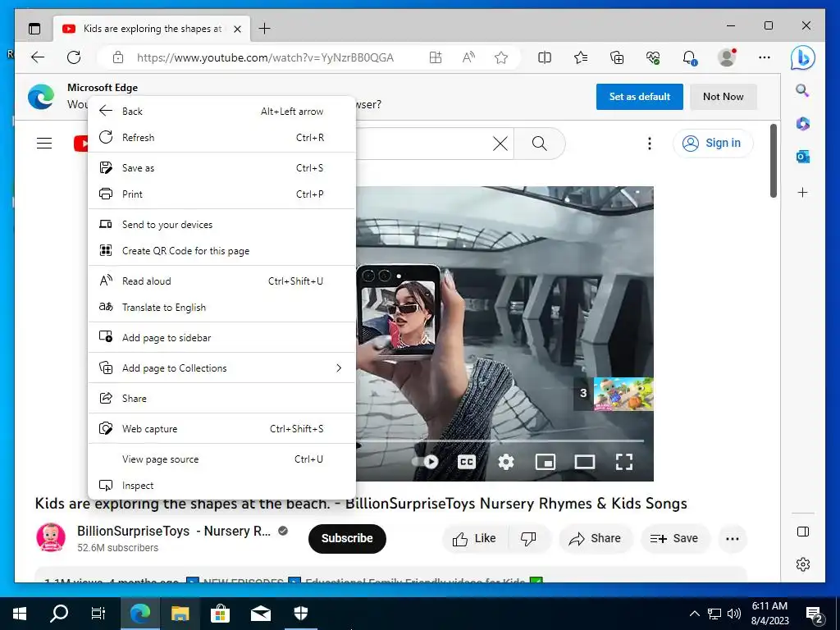The height and width of the screenshot is (630, 840).
Task: Open a new tab with plus button
Action: pyautogui.click(x=265, y=29)
